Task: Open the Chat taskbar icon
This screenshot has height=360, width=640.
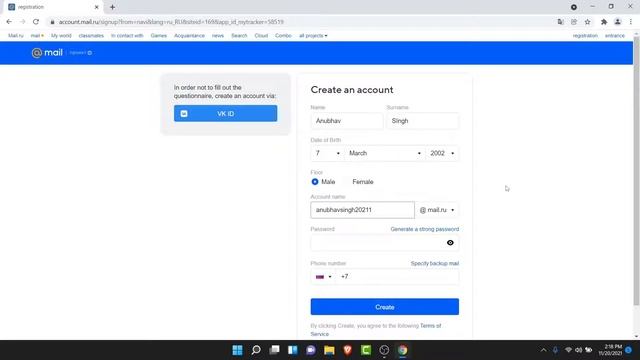Action: 311,350
